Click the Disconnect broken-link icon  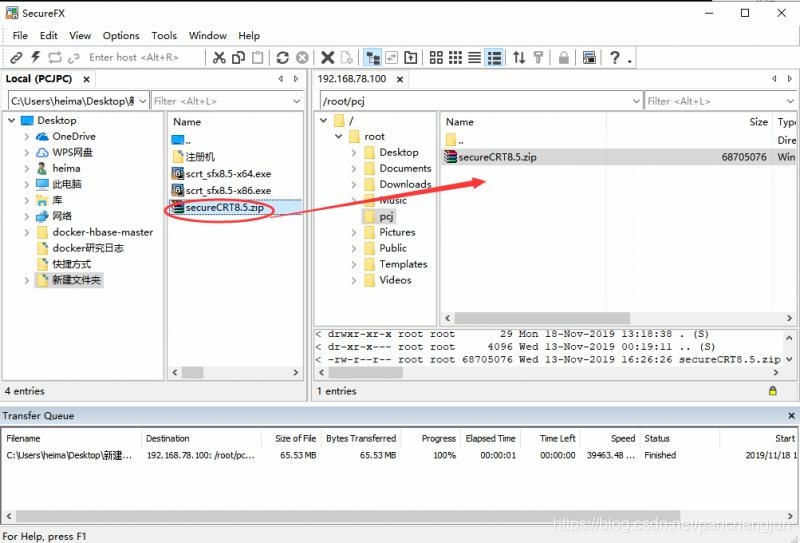[x=73, y=58]
